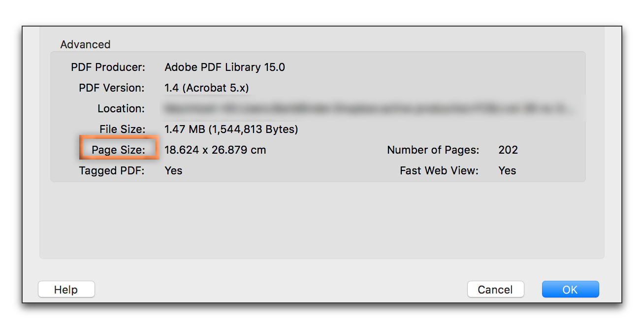
Task: Select the Fast Web View Yes value
Action: [x=507, y=170]
